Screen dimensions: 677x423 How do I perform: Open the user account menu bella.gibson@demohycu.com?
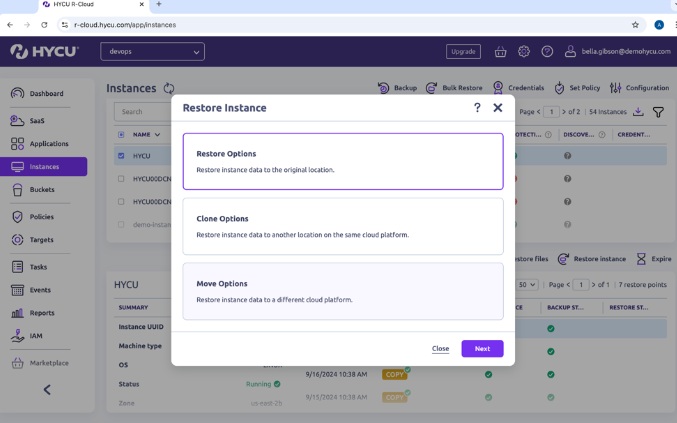[x=610, y=51]
